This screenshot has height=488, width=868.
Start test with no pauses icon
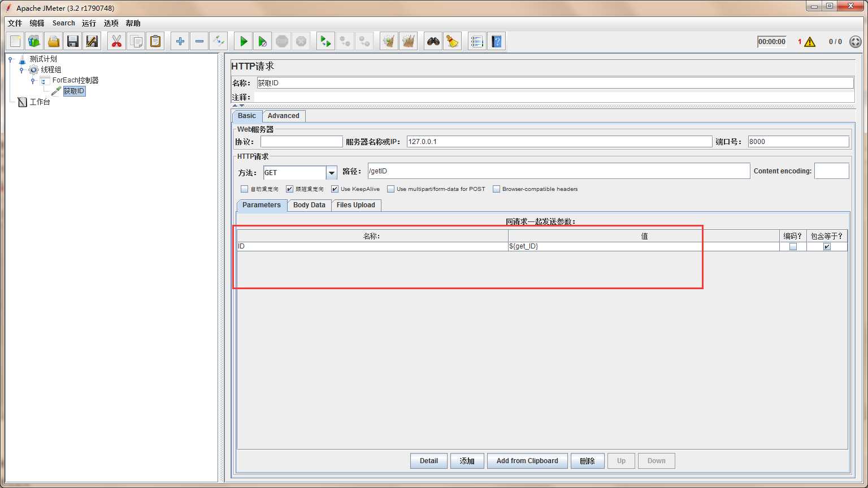point(263,41)
